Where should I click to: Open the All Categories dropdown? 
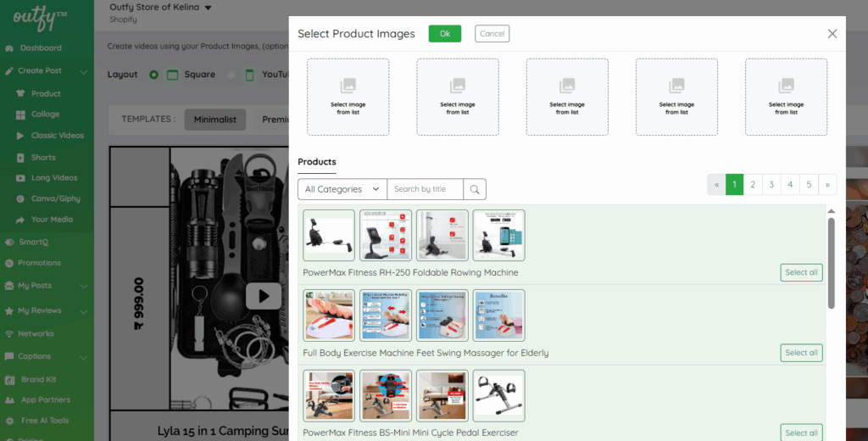tap(342, 189)
